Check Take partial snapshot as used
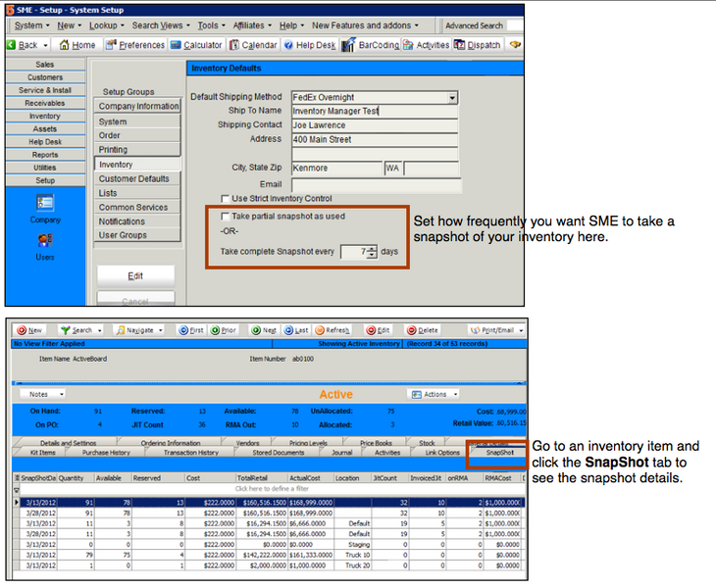Image resolution: width=716 pixels, height=588 pixels. (x=227, y=216)
